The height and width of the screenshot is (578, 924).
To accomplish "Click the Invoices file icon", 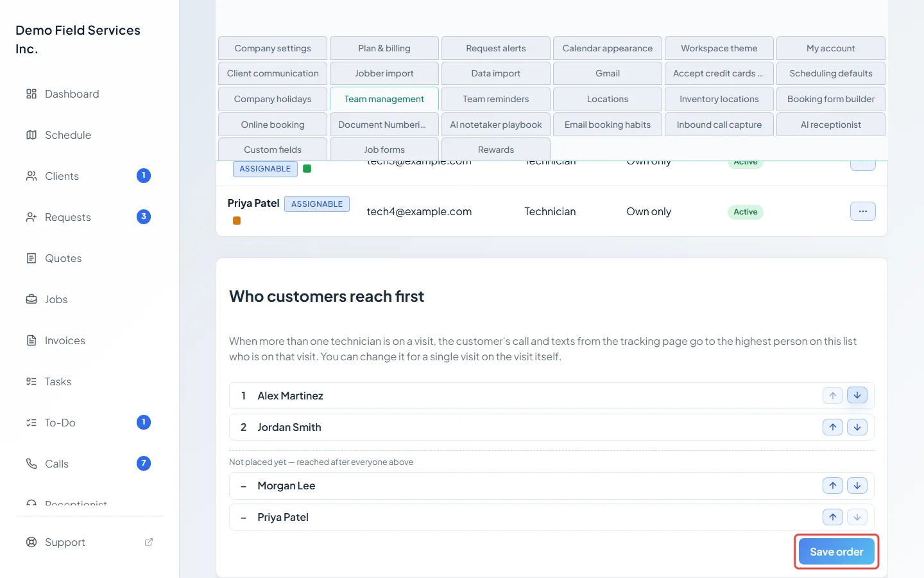I will pyautogui.click(x=31, y=340).
